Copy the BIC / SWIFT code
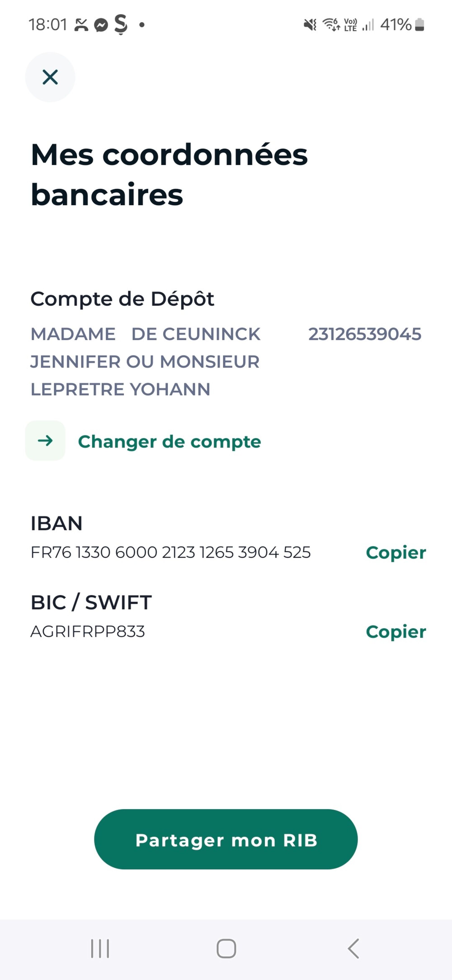 tap(395, 631)
